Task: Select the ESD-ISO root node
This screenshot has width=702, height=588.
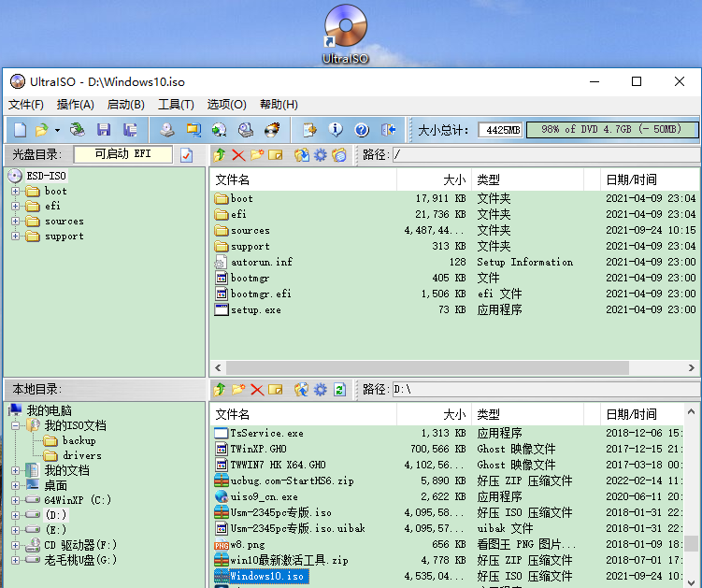Action: (x=46, y=176)
